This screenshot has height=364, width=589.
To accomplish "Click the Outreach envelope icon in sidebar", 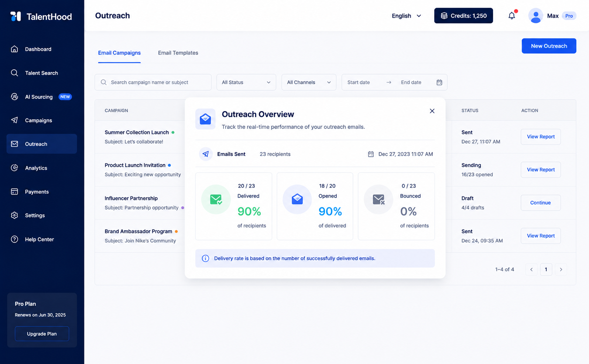I will tap(14, 144).
